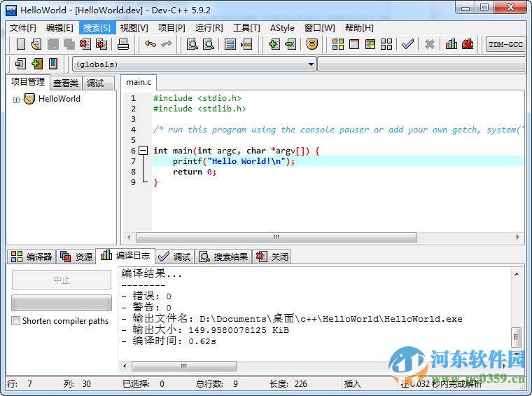This screenshot has width=532, height=396.
Task: Open the 窗口[W] menu
Action: click(320, 28)
